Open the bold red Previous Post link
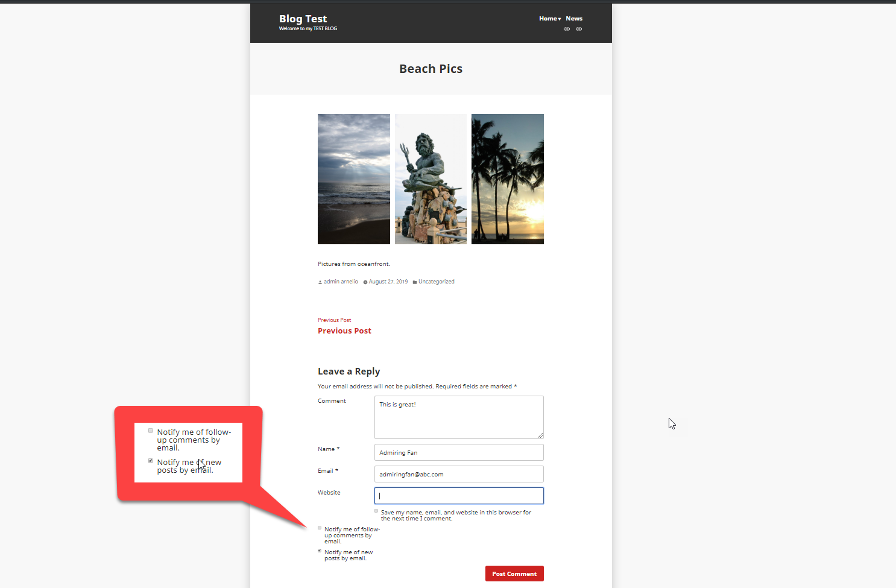This screenshot has width=896, height=588. [344, 331]
